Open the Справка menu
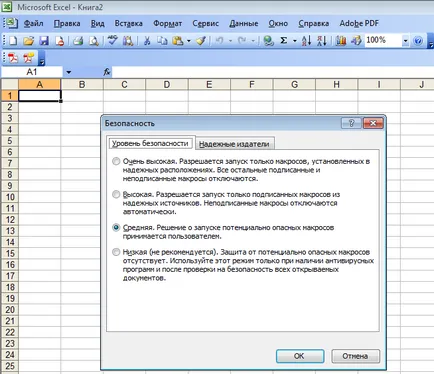The height and width of the screenshot is (374, 434). (x=313, y=23)
